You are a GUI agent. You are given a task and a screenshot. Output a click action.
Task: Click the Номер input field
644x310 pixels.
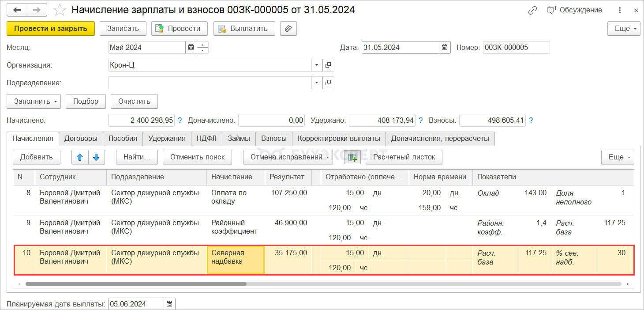click(516, 48)
